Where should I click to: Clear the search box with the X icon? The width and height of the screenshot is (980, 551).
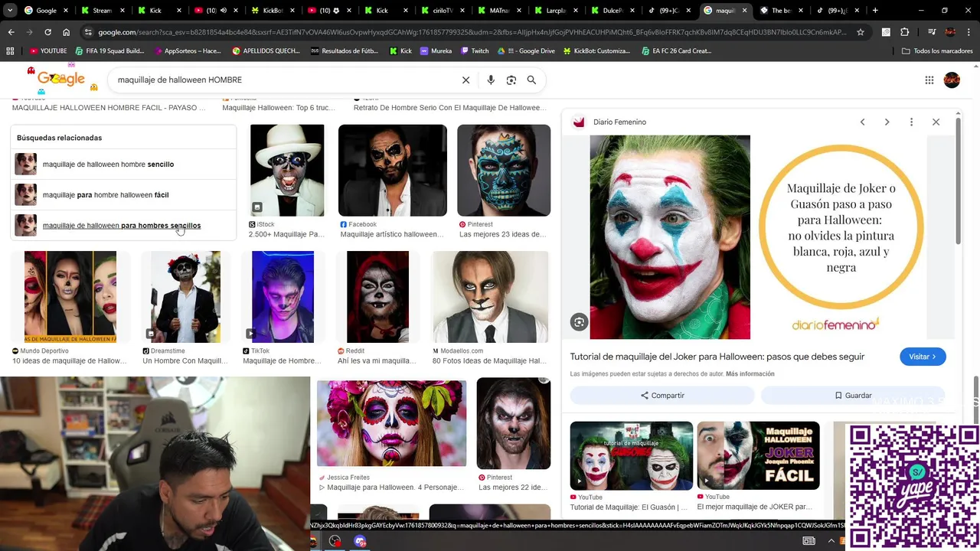[465, 80]
